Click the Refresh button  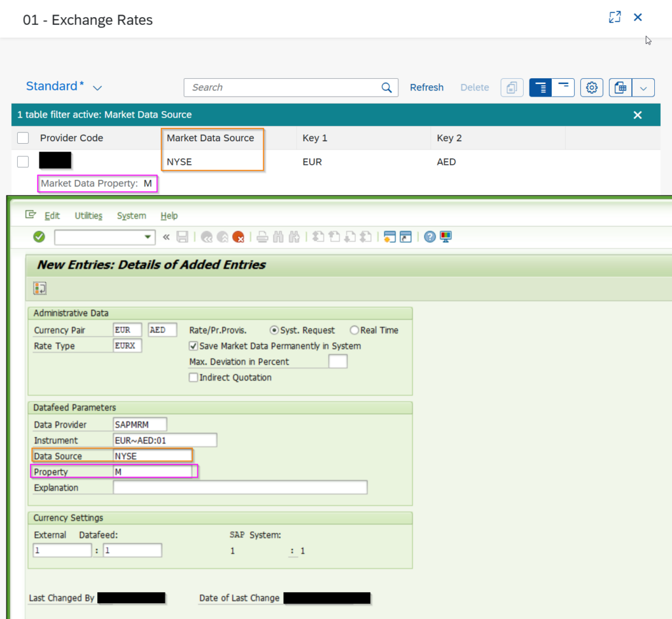click(427, 87)
